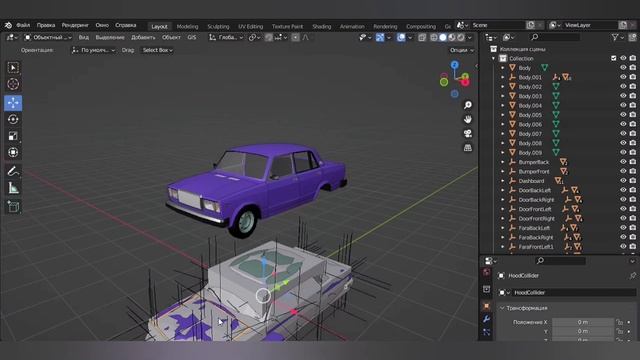Switch to the Modeling workspace tab
Image resolution: width=640 pixels, height=360 pixels.
tap(187, 27)
